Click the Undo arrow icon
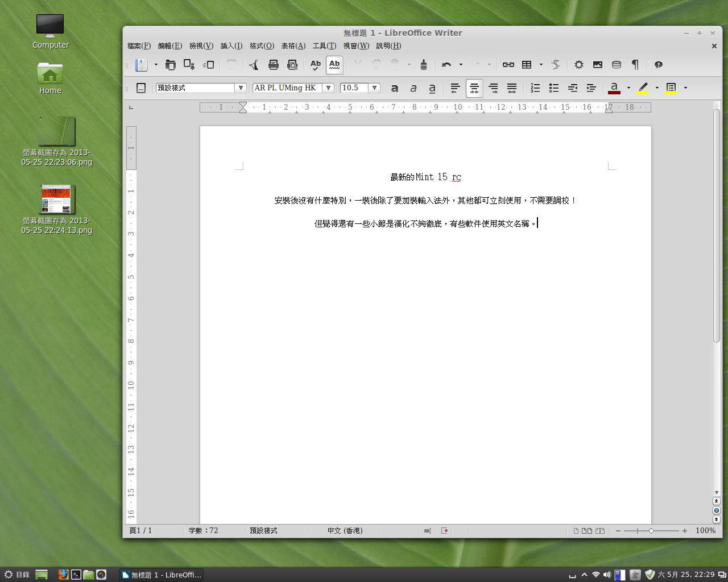This screenshot has height=582, width=728. pyautogui.click(x=446, y=65)
